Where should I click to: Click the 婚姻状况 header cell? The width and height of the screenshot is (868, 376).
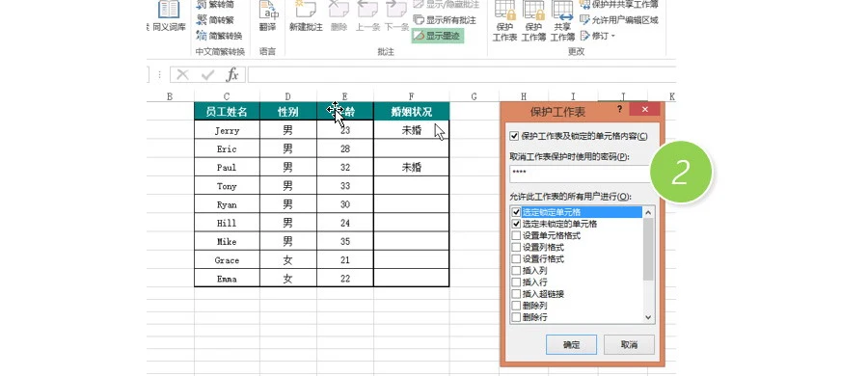[411, 111]
